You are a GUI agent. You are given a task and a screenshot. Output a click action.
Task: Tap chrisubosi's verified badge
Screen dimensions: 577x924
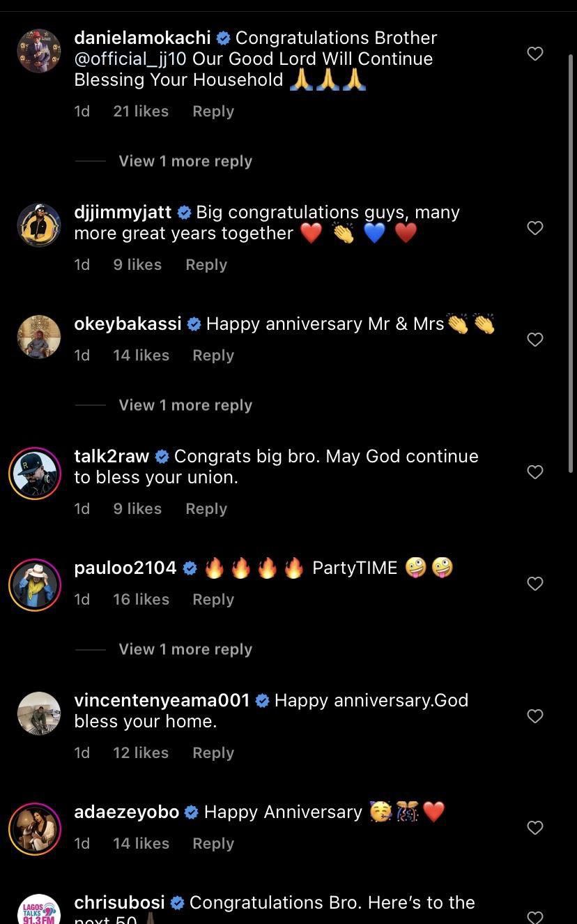tap(178, 902)
